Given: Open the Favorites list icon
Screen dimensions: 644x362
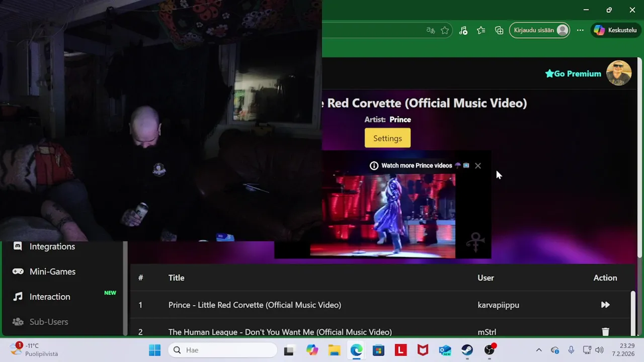Looking at the screenshot, I should click(x=481, y=30).
